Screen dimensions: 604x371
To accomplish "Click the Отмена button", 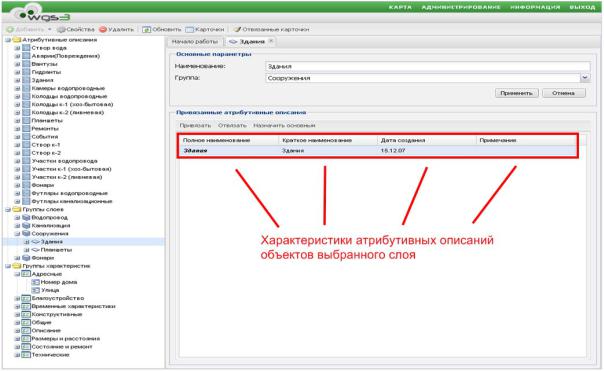I will [564, 93].
